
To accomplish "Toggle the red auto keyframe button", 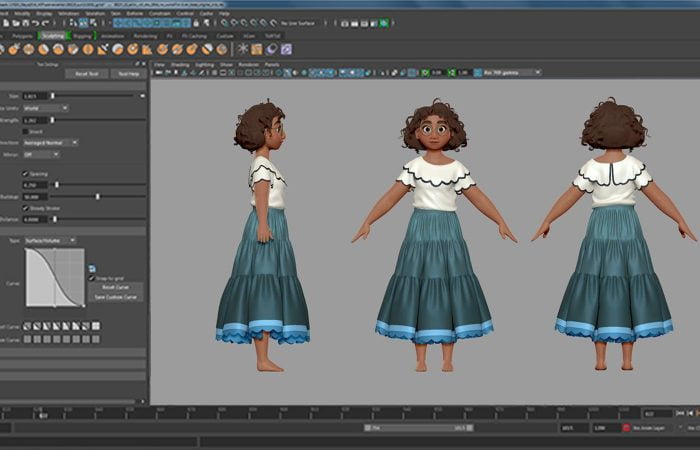I will point(626,428).
